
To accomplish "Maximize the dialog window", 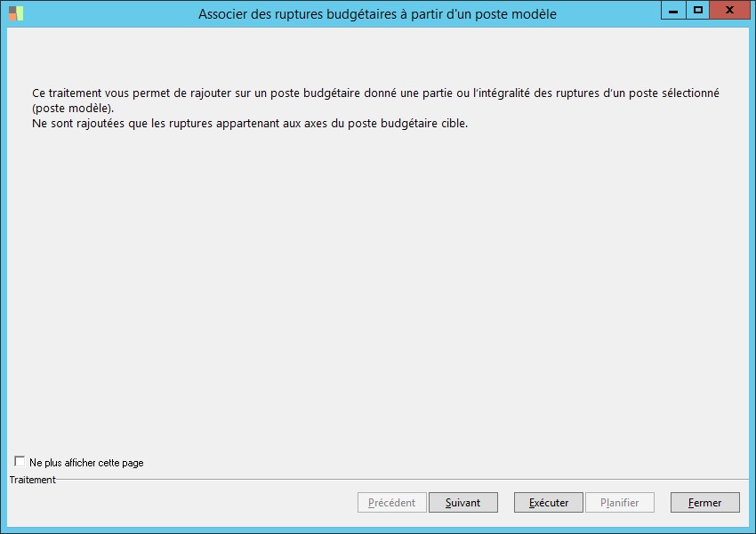I will 698,11.
